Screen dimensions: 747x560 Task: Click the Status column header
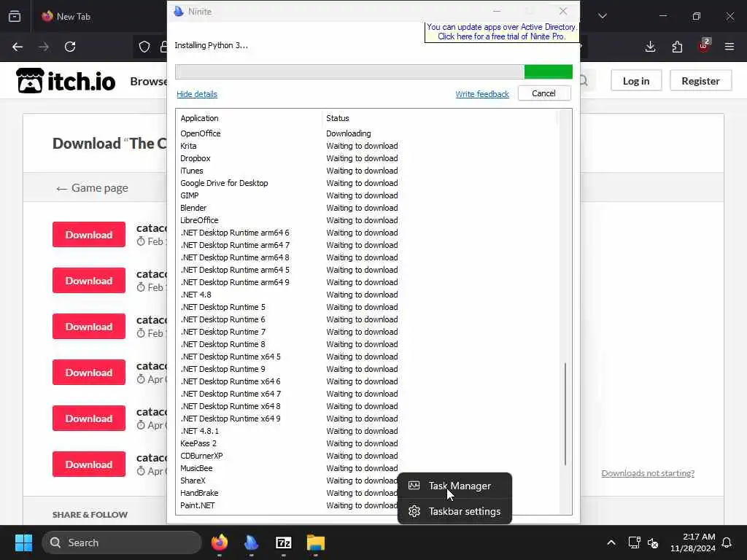coord(439,118)
